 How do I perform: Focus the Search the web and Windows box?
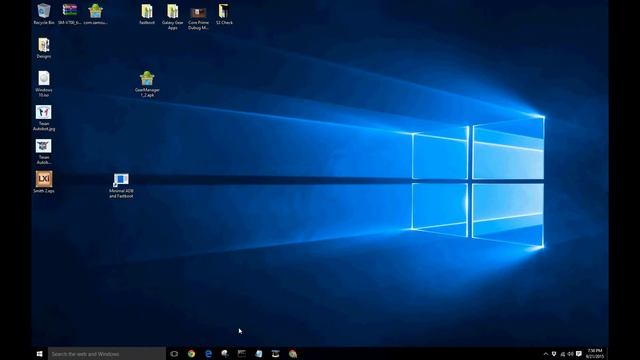tap(107, 354)
